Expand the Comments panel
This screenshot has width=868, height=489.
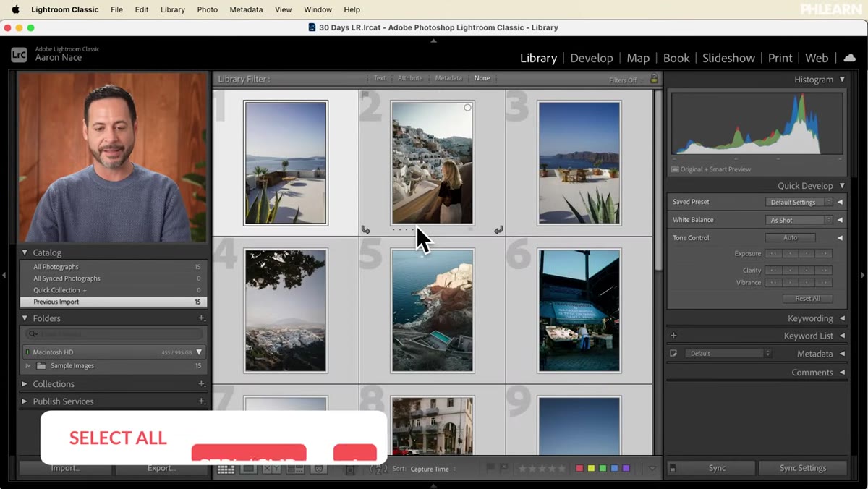click(x=842, y=373)
